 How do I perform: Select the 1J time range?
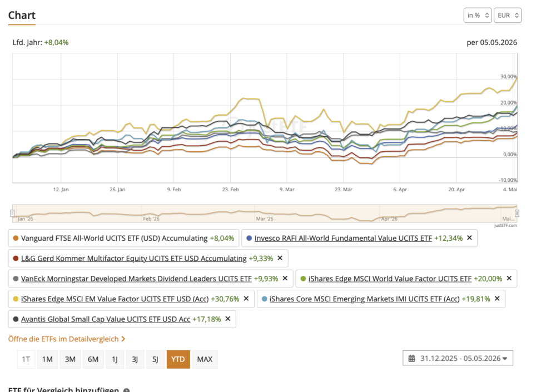pos(115,359)
